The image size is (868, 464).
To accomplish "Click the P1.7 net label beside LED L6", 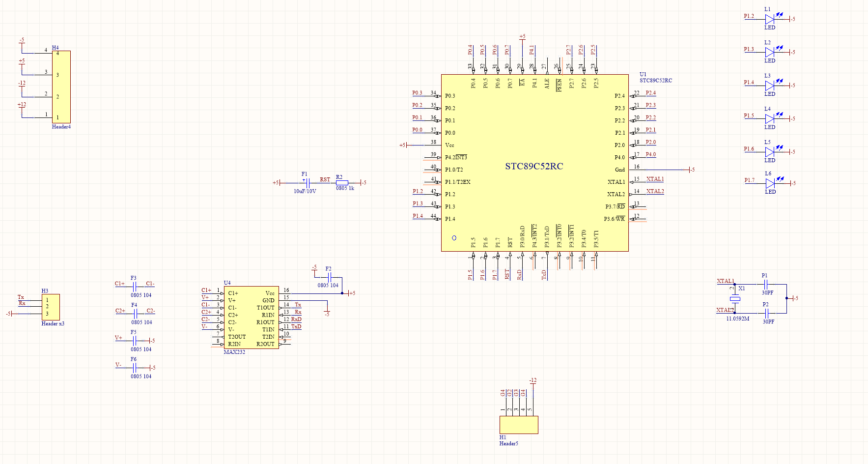I will (x=750, y=180).
